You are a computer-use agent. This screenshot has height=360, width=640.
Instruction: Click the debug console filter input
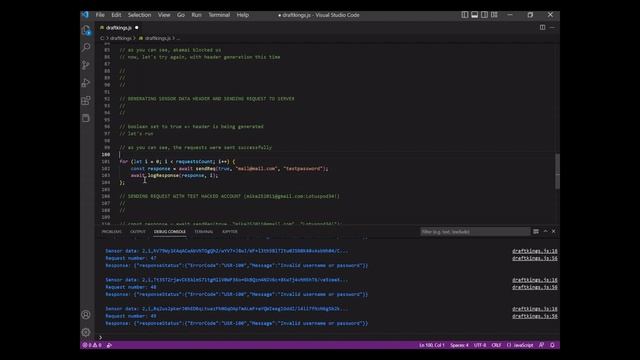(x=475, y=231)
